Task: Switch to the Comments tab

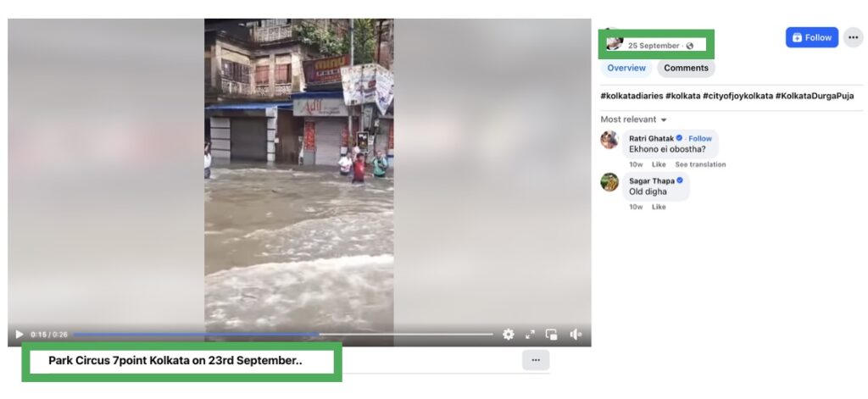Action: pyautogui.click(x=686, y=68)
